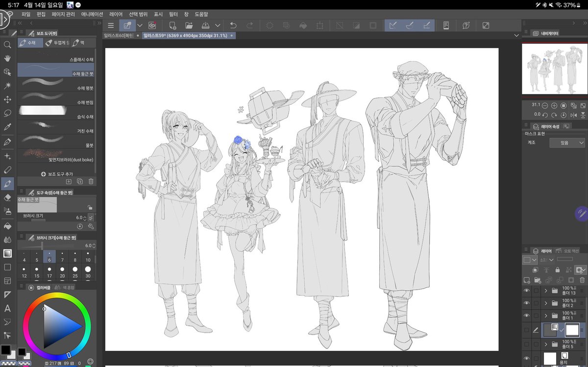Screen dimensions: 588x367
Task: Click the black main color swatch
Action: [6, 350]
